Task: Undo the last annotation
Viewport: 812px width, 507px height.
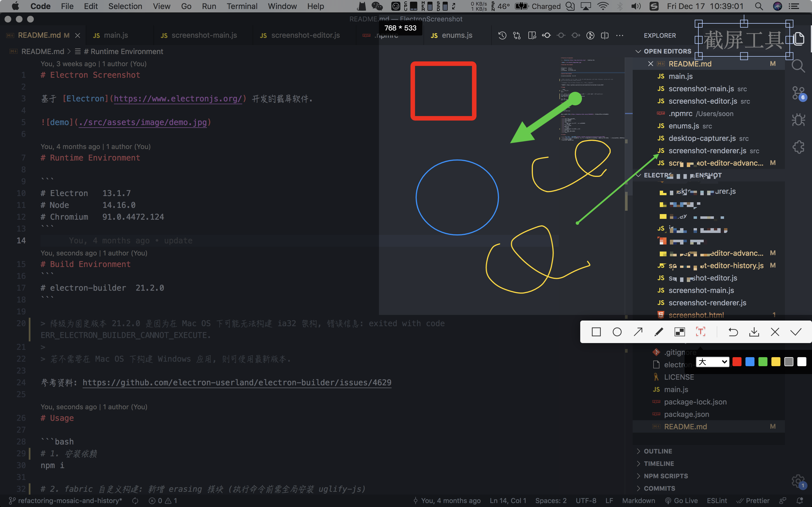Action: [733, 332]
